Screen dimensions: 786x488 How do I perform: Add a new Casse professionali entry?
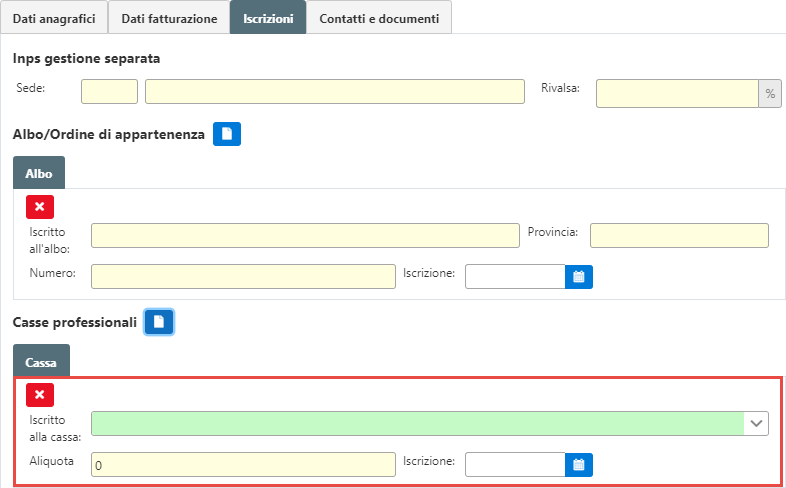(x=159, y=321)
